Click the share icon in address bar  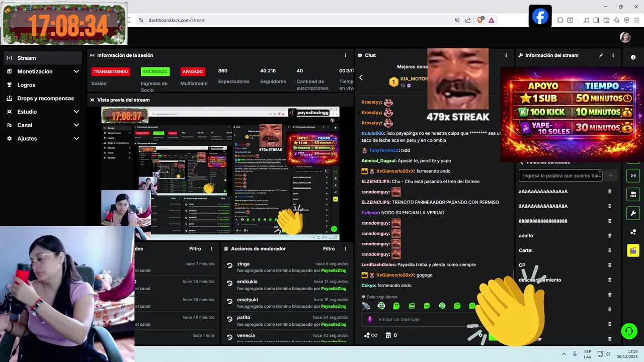pyautogui.click(x=468, y=20)
